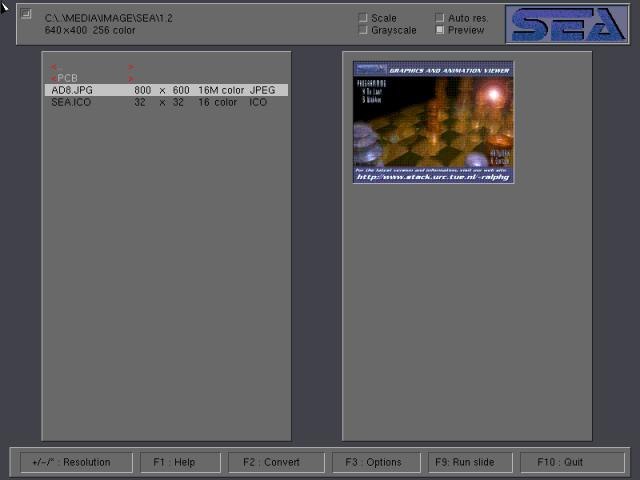The image size is (640, 480).
Task: Click the SEA logo
Action: [x=567, y=24]
